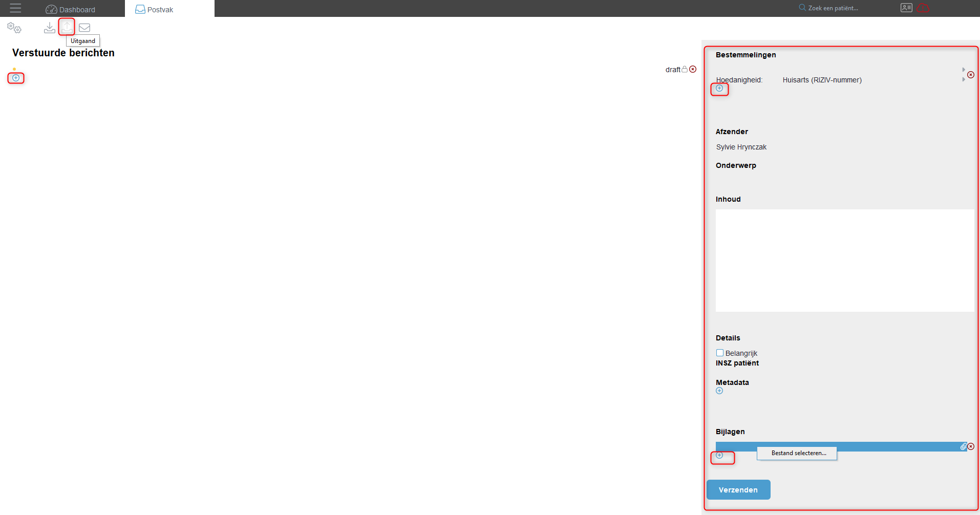This screenshot has width=980, height=515.
Task: Click the red cloud icon in header
Action: pyautogui.click(x=923, y=8)
